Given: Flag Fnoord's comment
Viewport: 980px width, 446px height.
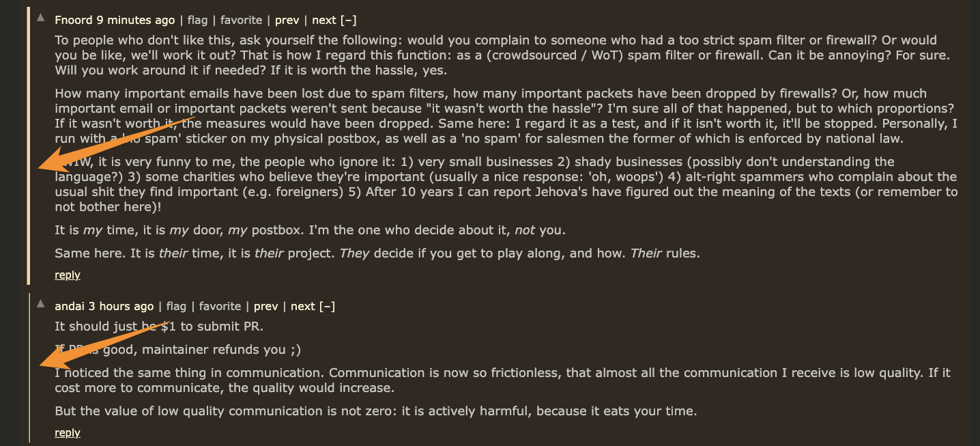Looking at the screenshot, I should (197, 20).
